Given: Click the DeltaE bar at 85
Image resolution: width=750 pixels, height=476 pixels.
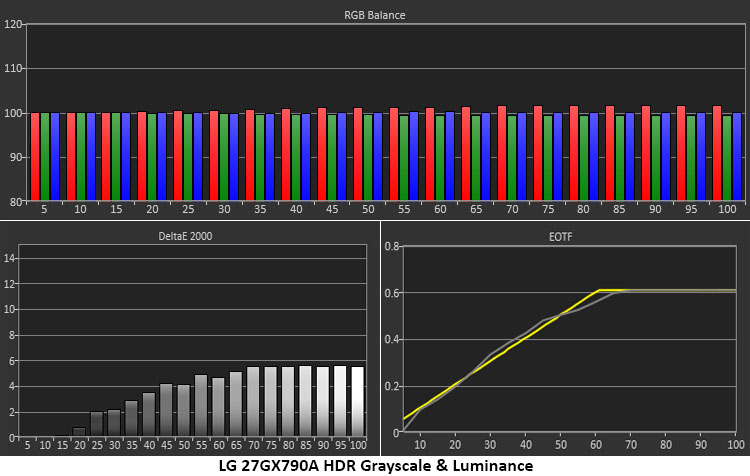Looking at the screenshot, I should click(x=305, y=401).
